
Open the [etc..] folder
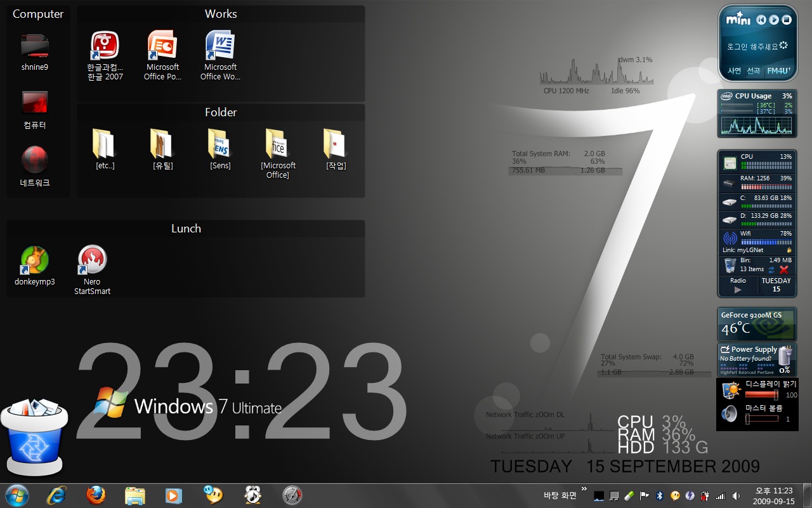point(103,144)
